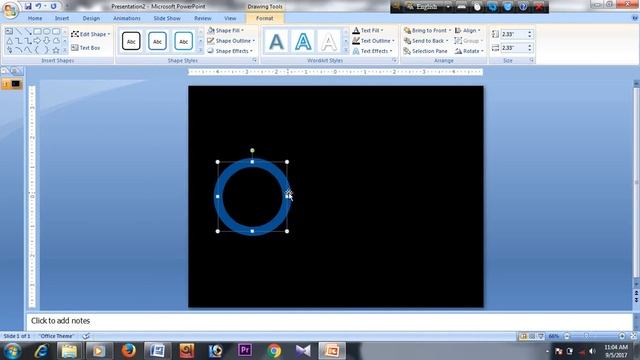This screenshot has width=640, height=360.
Task: Insert a Text Box from the Insert Shapes gallery
Action: [9, 31]
